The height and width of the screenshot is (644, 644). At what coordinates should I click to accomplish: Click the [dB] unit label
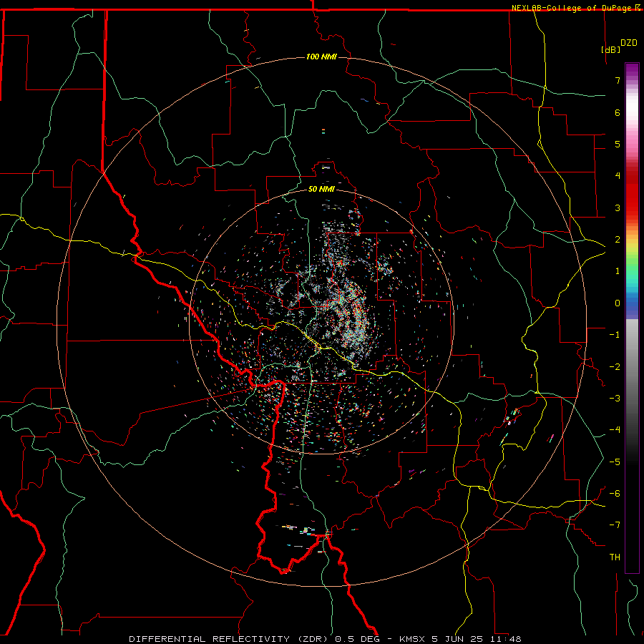click(x=611, y=49)
